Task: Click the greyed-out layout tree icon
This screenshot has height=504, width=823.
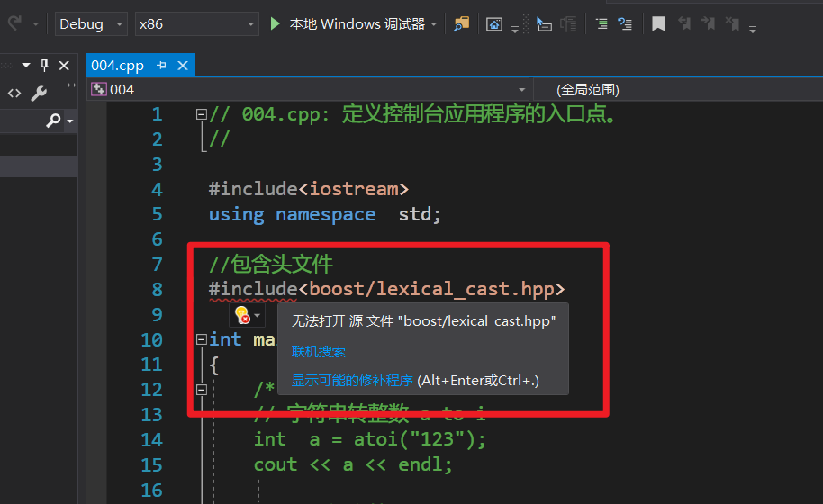Action: 568,24
